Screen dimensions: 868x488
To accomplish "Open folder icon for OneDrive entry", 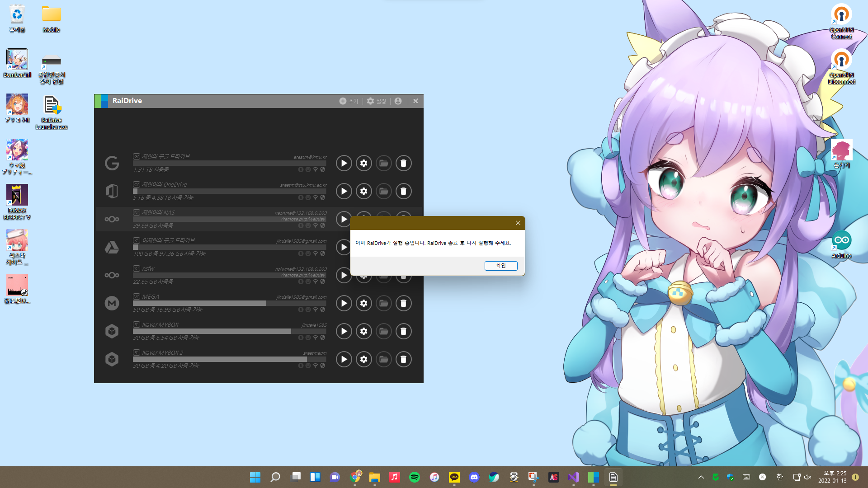I will point(383,191).
